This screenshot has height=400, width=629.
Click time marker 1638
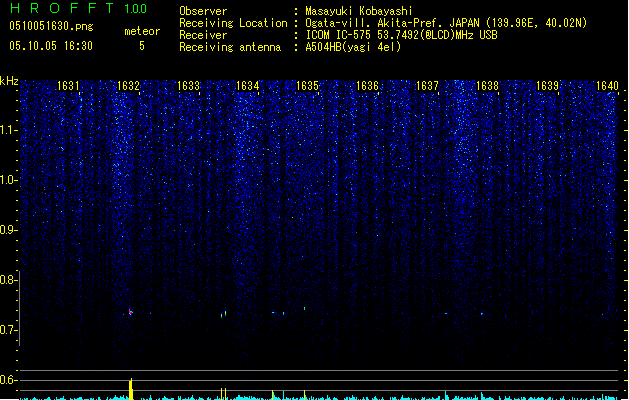pyautogui.click(x=487, y=86)
